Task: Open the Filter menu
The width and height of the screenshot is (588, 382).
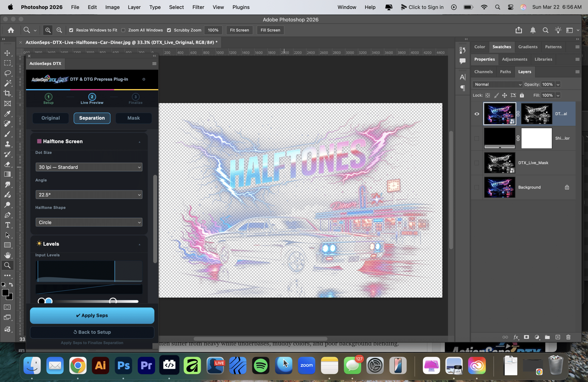Action: [198, 7]
